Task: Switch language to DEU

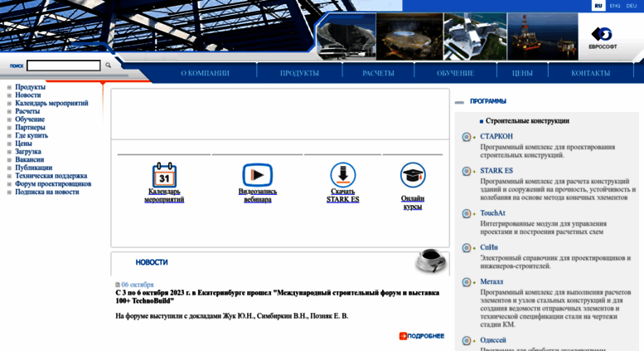Action: coord(632,6)
